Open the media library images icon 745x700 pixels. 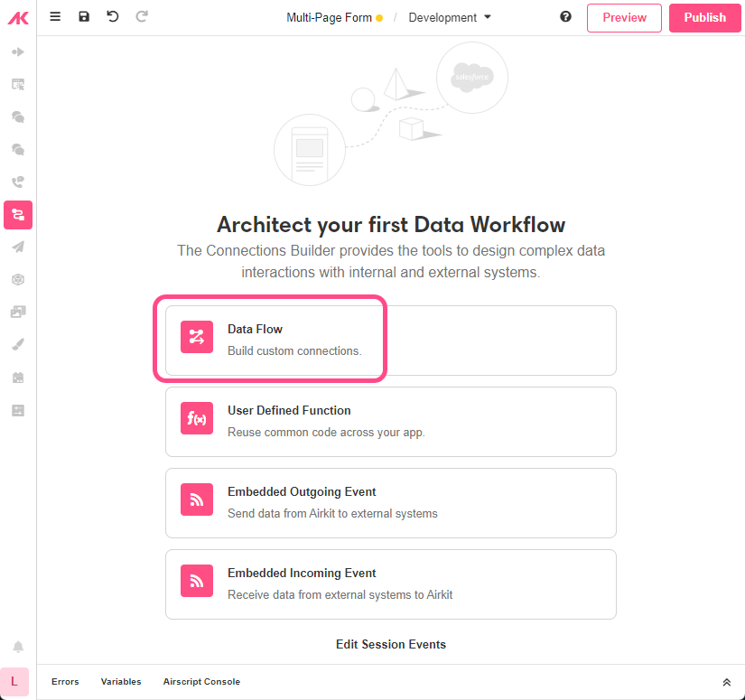[x=18, y=312]
